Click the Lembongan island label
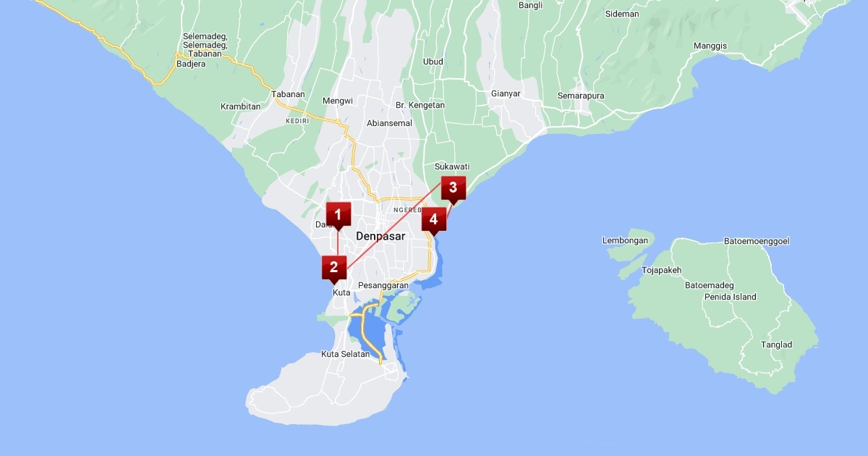This screenshot has width=868, height=456. [x=626, y=240]
